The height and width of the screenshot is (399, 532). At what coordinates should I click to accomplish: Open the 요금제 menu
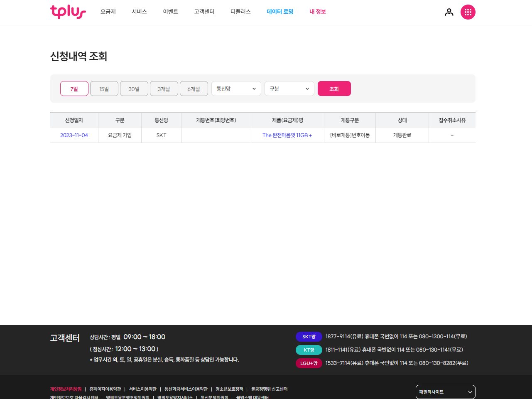click(x=108, y=12)
